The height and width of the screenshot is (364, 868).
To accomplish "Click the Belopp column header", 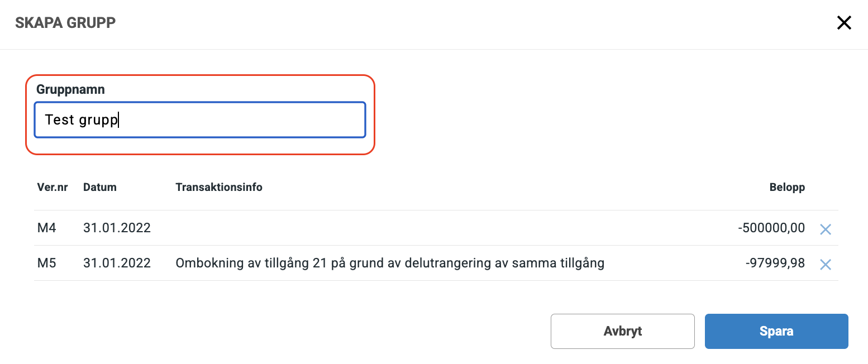I will (787, 187).
